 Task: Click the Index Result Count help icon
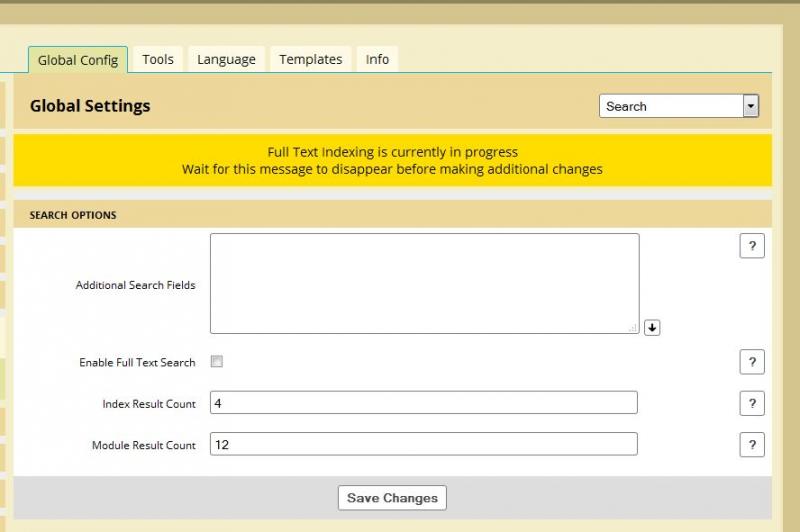752,403
